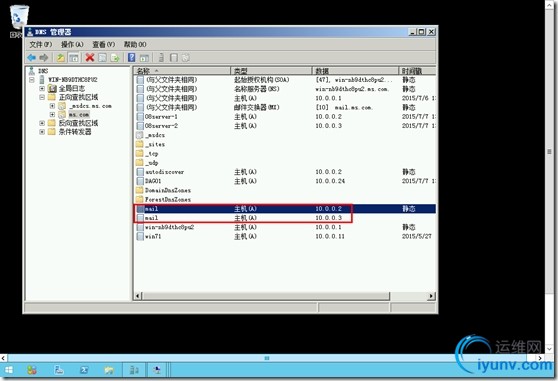Expand the 全局日志 tree node
The image size is (558, 381).
pos(42,88)
